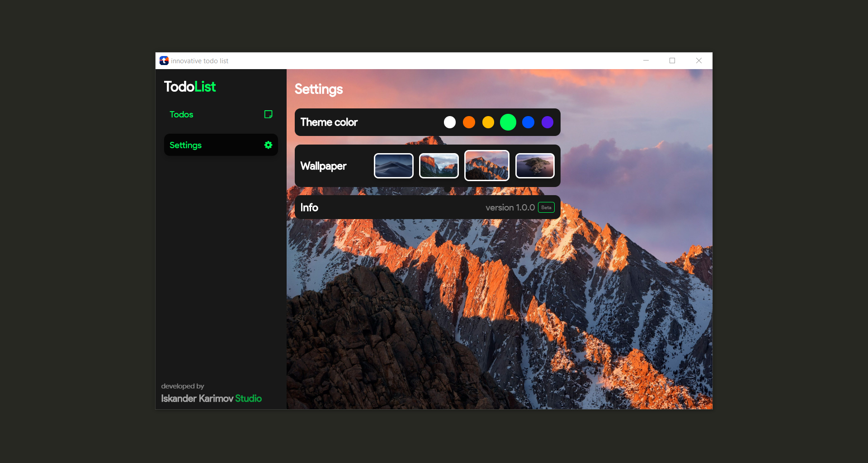Choose the orange theme color
Screen dimensions: 868x463
[x=469, y=122]
